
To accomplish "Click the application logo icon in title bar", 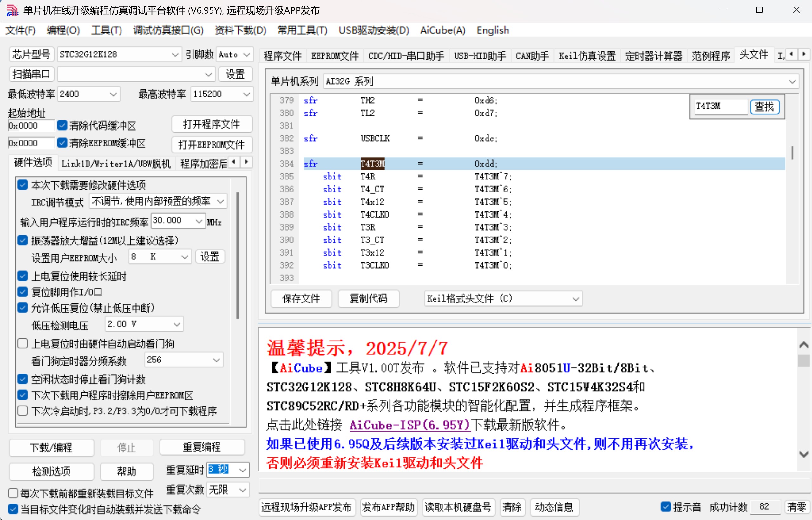I will 12,10.
